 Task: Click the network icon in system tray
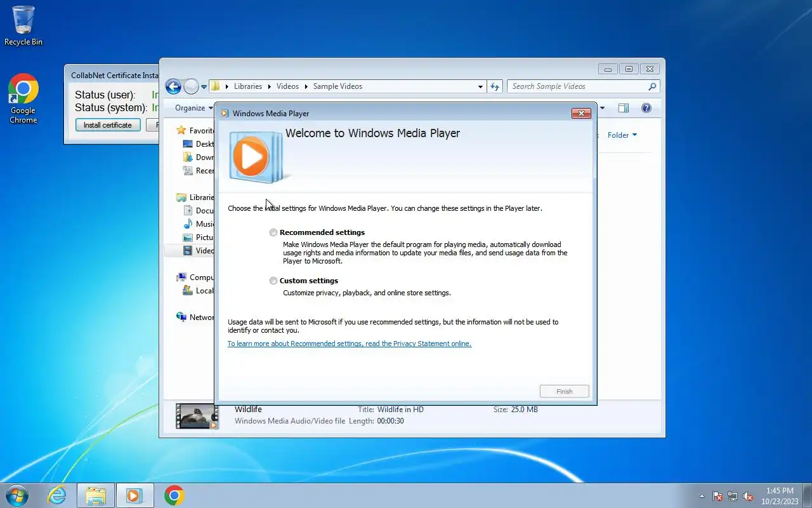coord(733,497)
